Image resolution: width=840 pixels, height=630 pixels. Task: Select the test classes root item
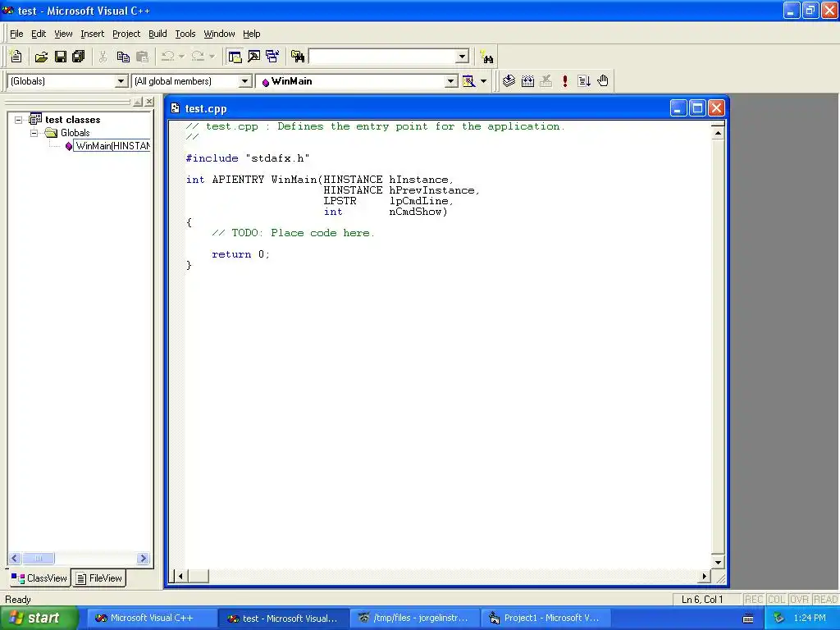click(72, 120)
